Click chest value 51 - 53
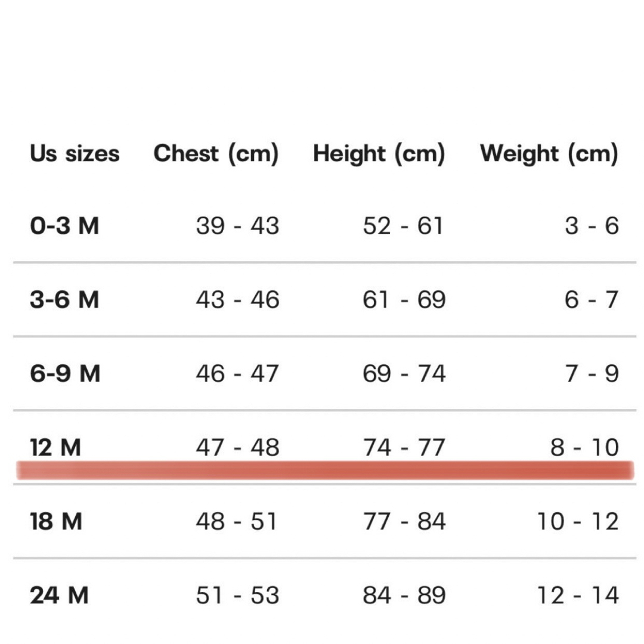This screenshot has height=644, width=644. tap(237, 595)
